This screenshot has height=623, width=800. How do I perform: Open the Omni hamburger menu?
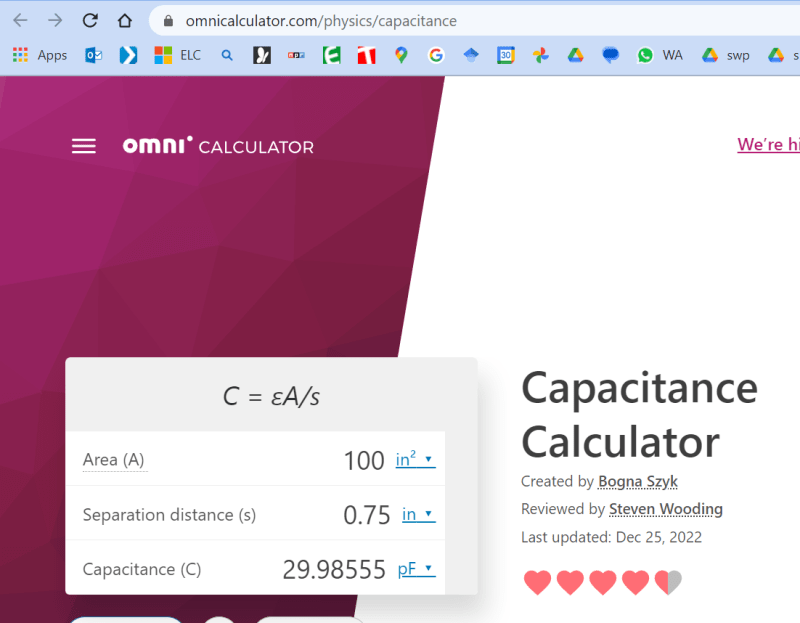(84, 146)
